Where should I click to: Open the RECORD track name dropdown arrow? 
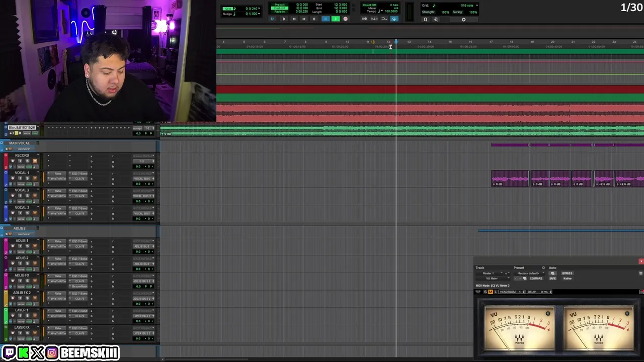(38, 155)
